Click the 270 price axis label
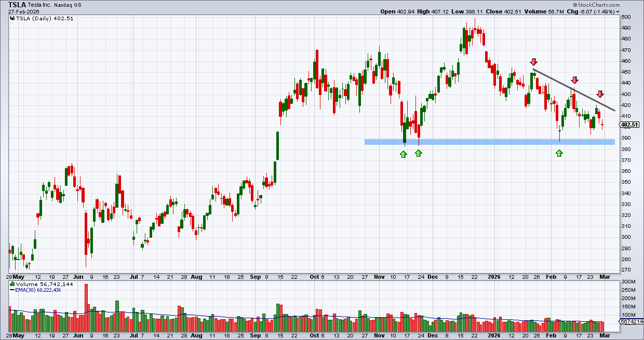The height and width of the screenshot is (340, 644). point(626,270)
